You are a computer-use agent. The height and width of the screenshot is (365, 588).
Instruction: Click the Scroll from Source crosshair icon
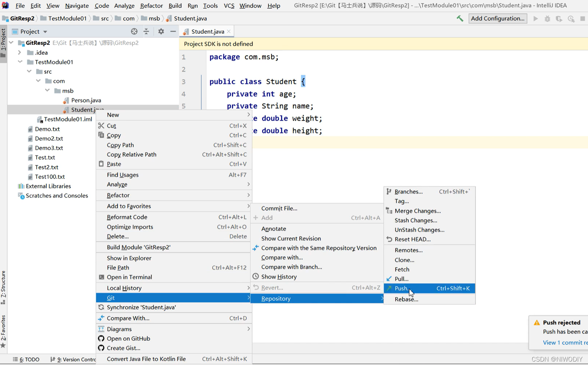134,31
